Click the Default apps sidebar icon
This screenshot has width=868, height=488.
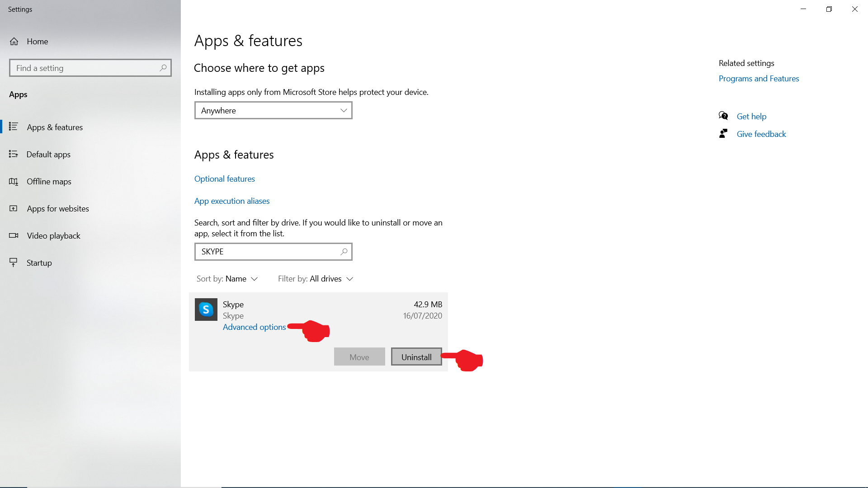coord(14,155)
